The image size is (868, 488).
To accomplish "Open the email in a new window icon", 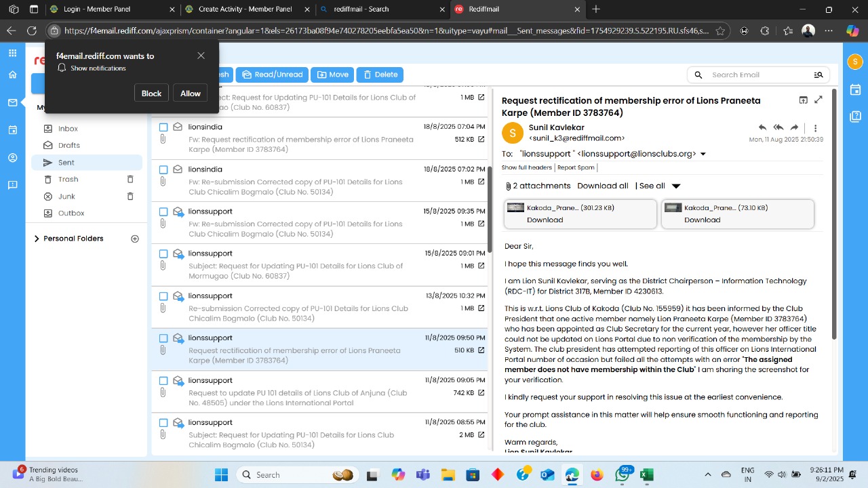I will click(804, 100).
